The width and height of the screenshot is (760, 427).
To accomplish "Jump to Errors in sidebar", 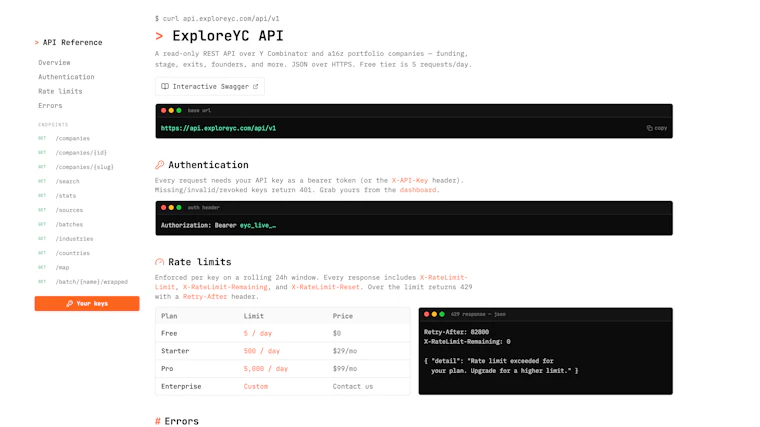I will point(50,105).
